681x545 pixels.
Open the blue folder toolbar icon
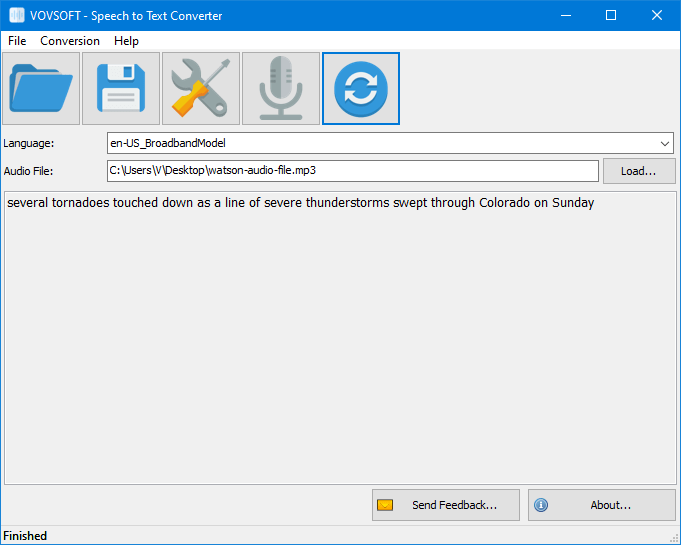41,89
